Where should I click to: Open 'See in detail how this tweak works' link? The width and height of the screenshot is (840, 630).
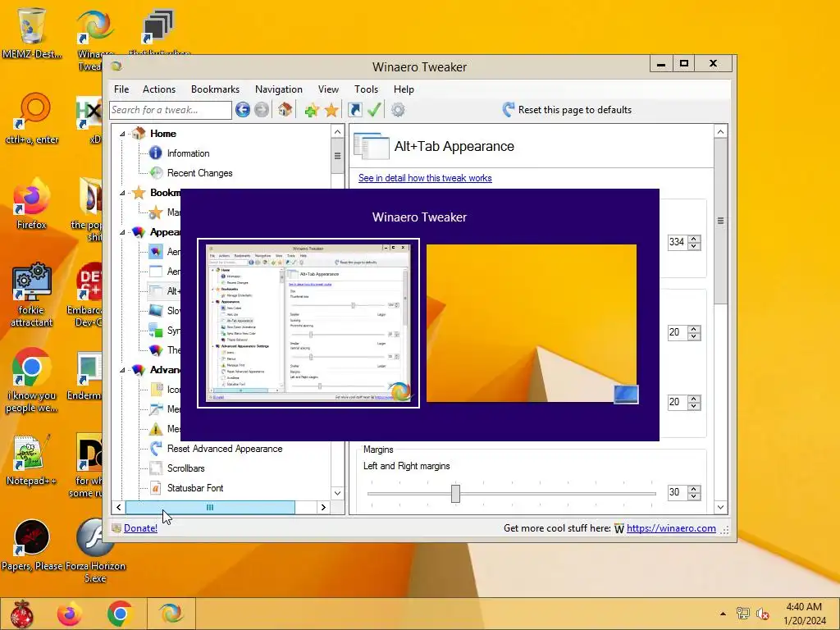[425, 178]
